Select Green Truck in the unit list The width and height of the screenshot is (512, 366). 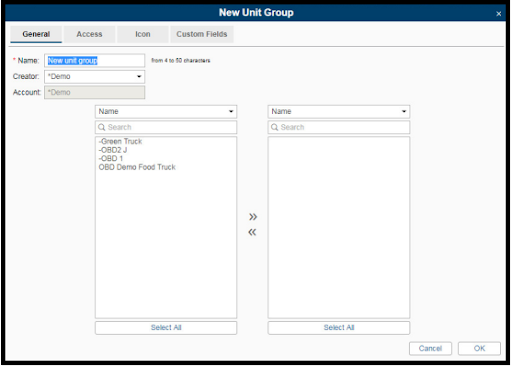click(x=121, y=141)
